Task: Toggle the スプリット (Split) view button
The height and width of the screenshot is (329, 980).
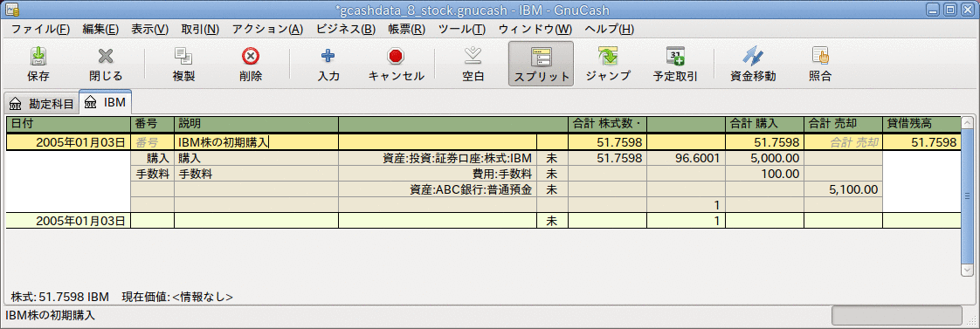Action: pyautogui.click(x=541, y=63)
